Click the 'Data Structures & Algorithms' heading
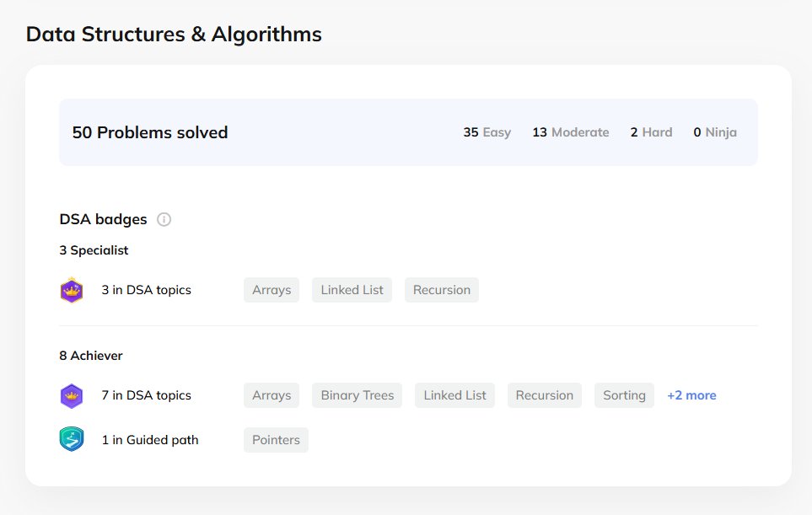812x515 pixels. [x=174, y=35]
